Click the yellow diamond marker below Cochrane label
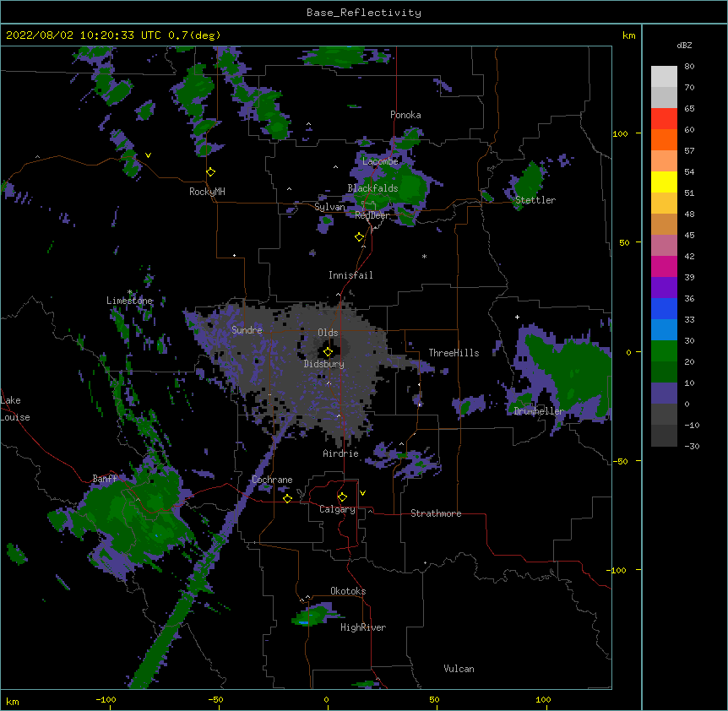Viewport: 728px width, 711px height. (x=287, y=498)
